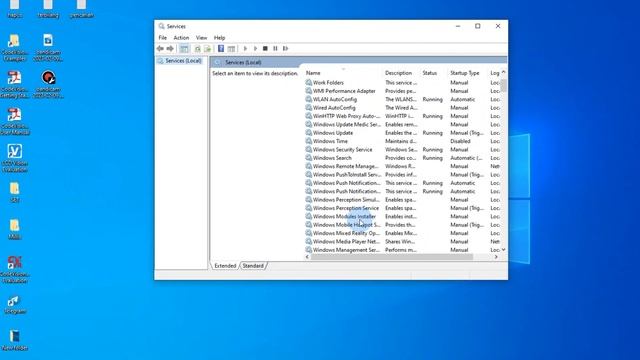Switch to the Extended tab
Screen dimensions: 640x360
tap(225, 266)
